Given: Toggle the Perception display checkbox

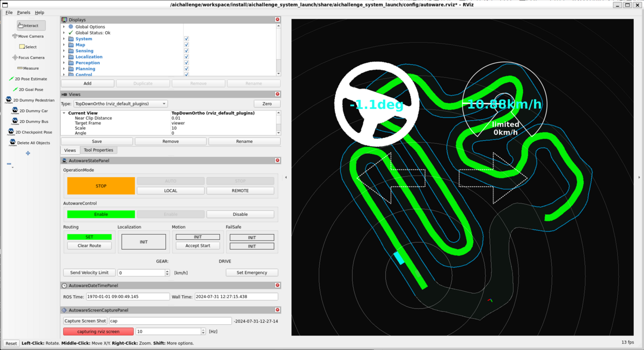Looking at the screenshot, I should [x=186, y=63].
